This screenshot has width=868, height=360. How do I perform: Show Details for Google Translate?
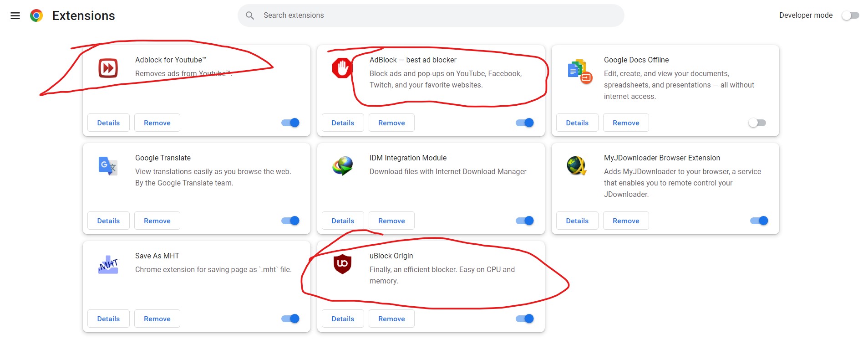[x=108, y=221]
